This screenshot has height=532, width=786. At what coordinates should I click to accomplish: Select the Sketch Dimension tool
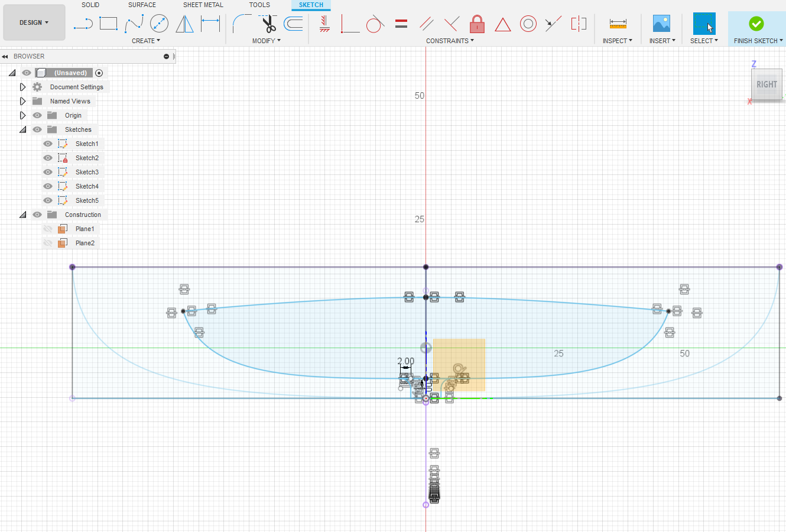click(x=210, y=24)
